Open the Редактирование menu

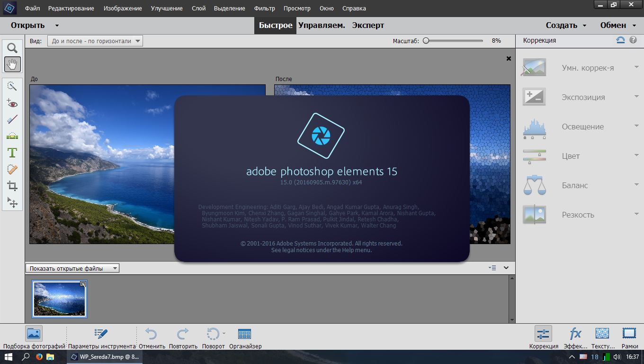[71, 9]
